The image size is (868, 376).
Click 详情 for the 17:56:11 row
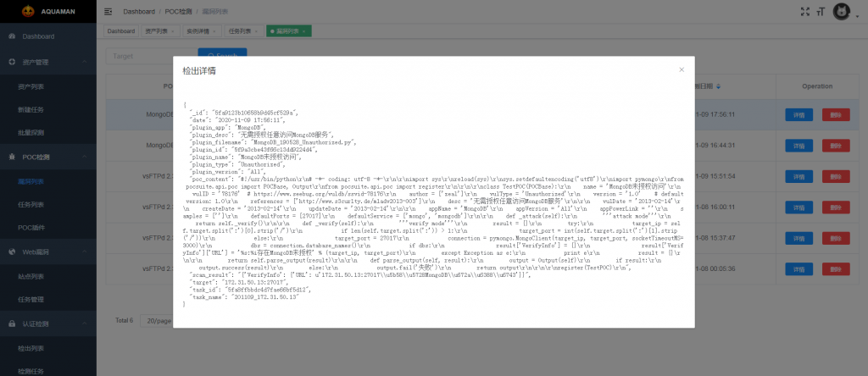coord(798,115)
